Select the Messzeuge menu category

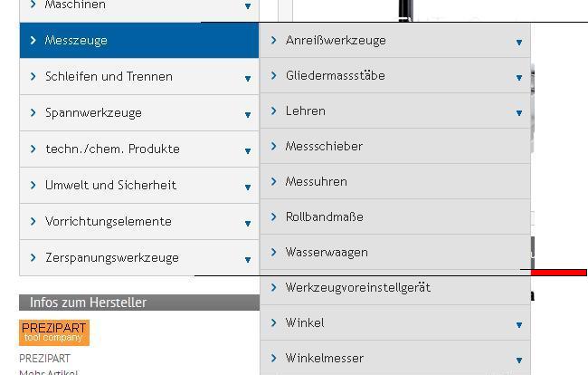point(77,40)
